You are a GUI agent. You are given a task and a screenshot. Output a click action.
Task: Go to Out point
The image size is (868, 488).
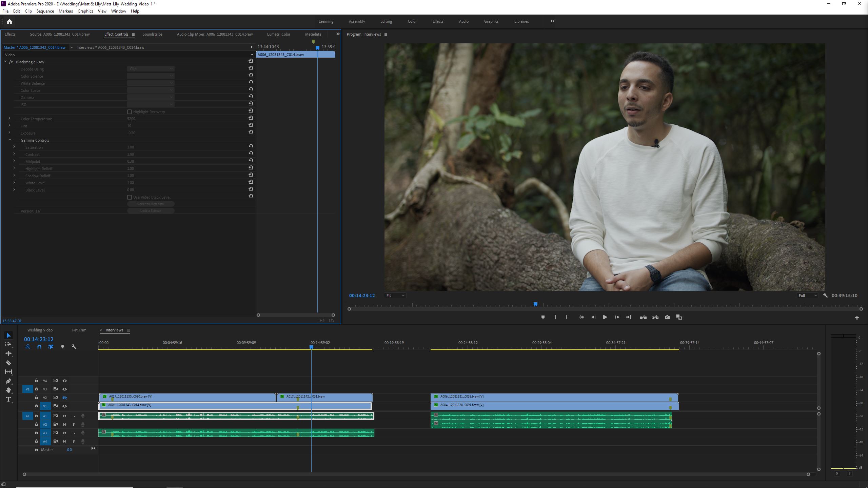629,317
